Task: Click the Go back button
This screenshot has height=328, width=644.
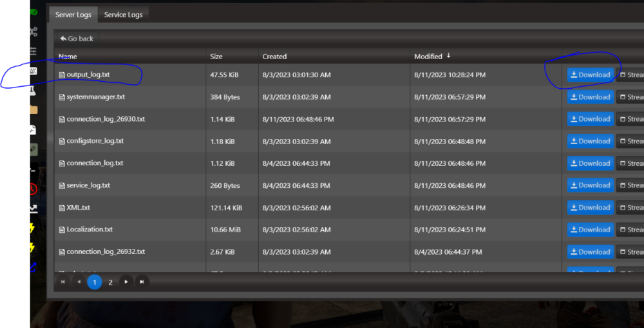Action: (77, 39)
